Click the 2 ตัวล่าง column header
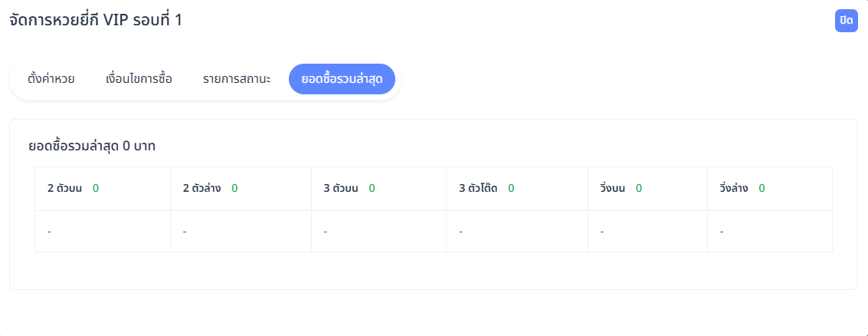This screenshot has width=868, height=336. (x=202, y=188)
